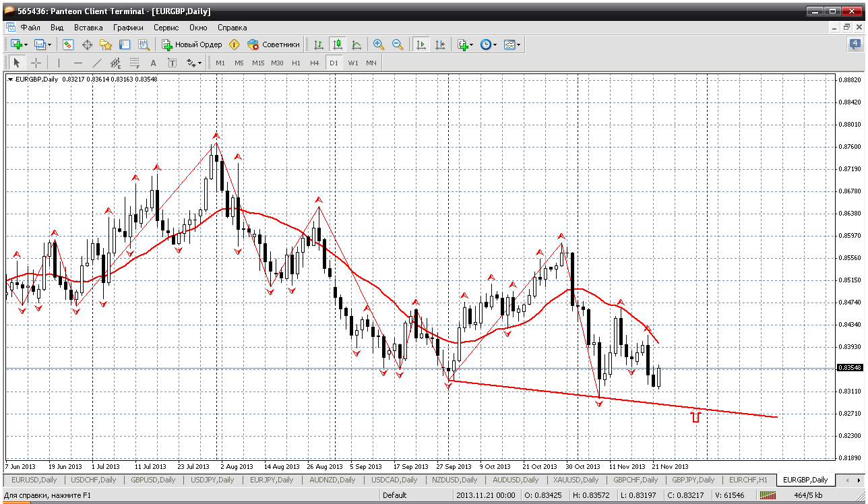This screenshot has width=868, height=504.
Task: Switch timeframe to H1
Action: click(x=296, y=63)
